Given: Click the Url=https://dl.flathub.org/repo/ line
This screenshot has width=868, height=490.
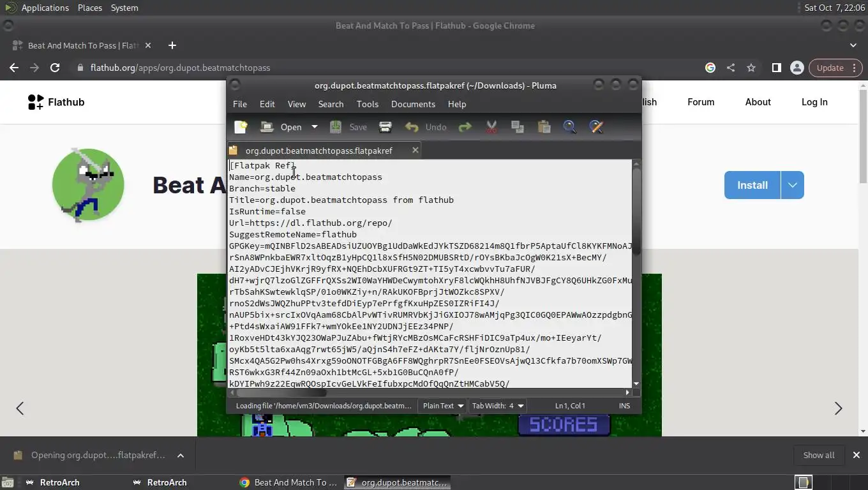Looking at the screenshot, I should 311,223.
